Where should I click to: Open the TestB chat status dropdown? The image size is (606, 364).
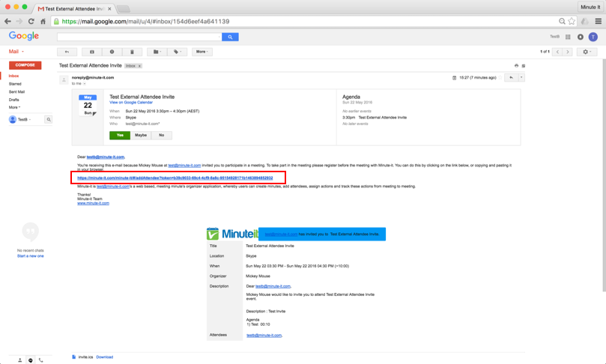25,119
